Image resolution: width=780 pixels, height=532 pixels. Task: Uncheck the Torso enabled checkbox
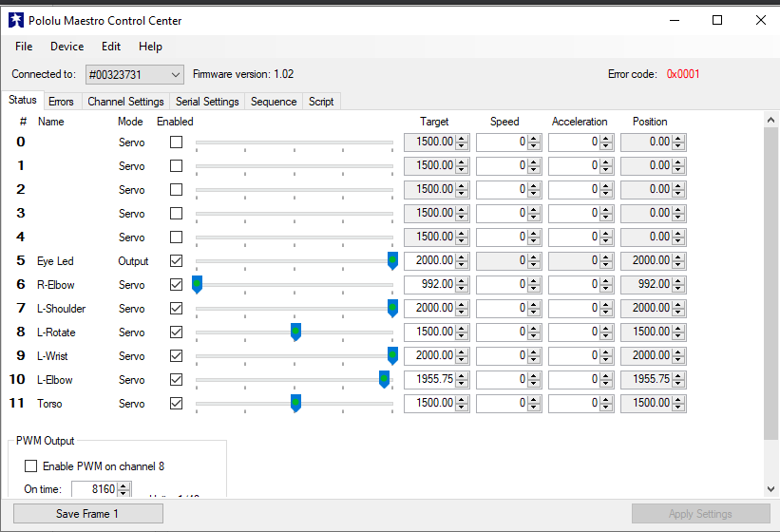(176, 403)
